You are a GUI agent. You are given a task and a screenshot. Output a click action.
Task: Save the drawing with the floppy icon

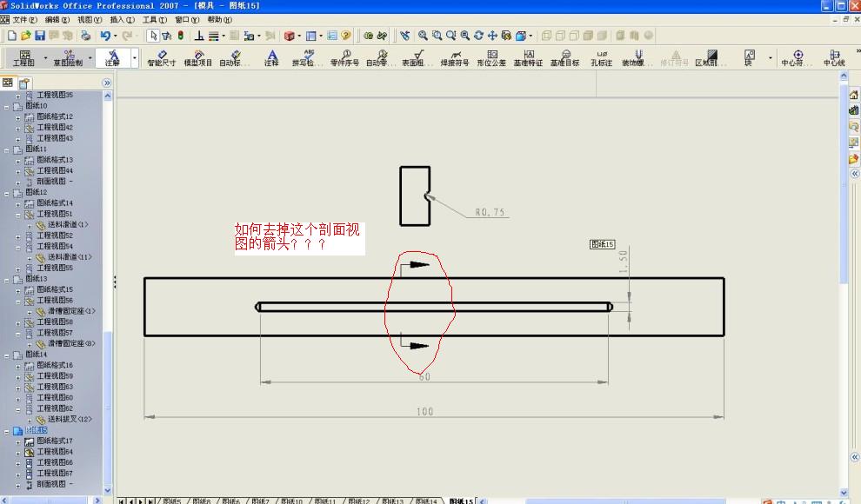click(x=39, y=36)
